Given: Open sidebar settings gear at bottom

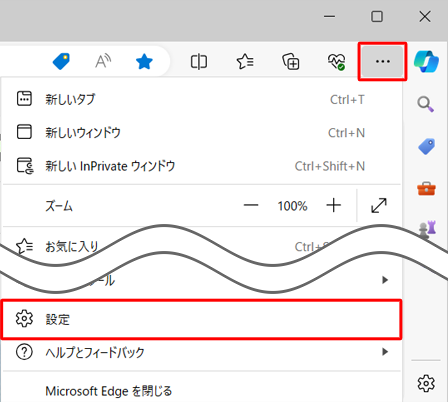Looking at the screenshot, I should pyautogui.click(x=426, y=383).
